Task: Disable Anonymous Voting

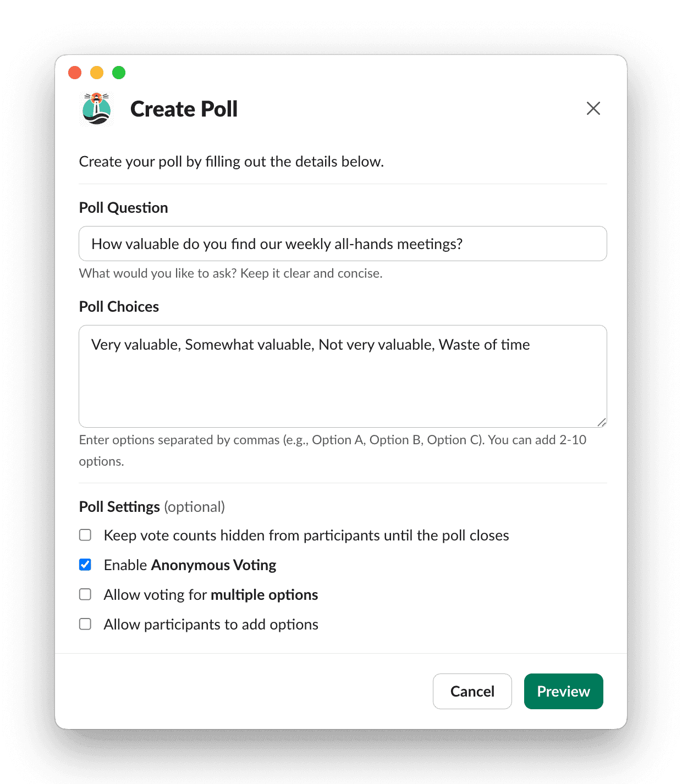Action: (85, 564)
